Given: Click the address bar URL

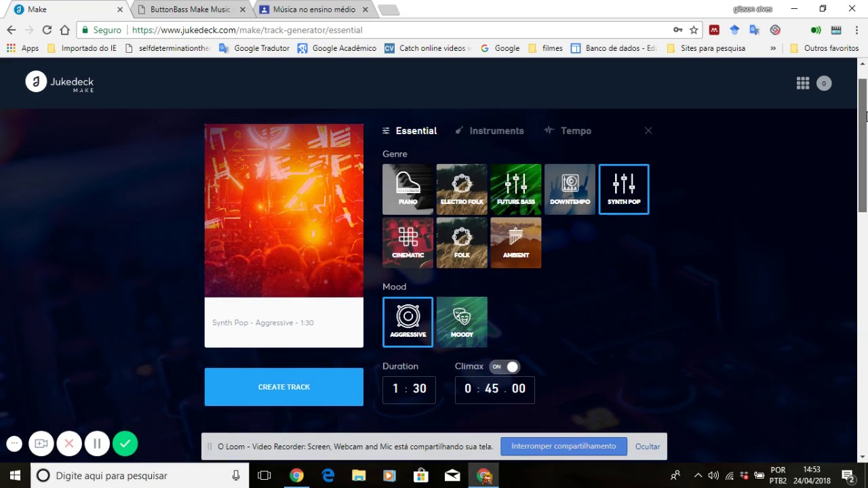Looking at the screenshot, I should tap(247, 30).
